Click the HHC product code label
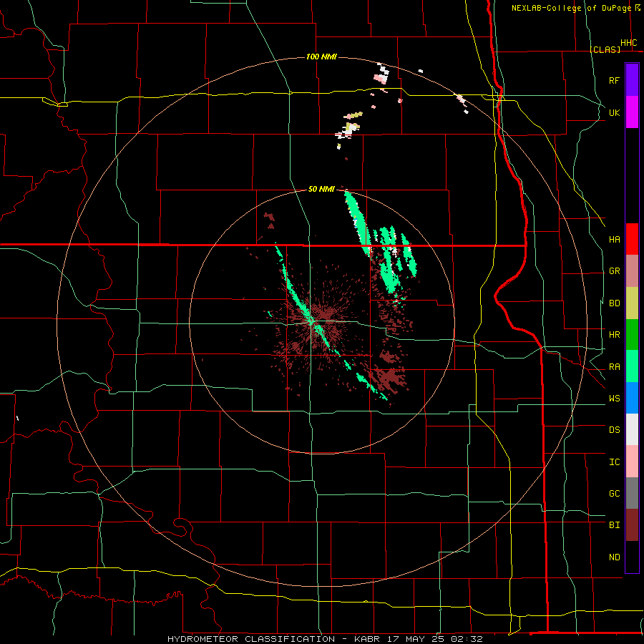The width and height of the screenshot is (644, 644). [x=629, y=43]
